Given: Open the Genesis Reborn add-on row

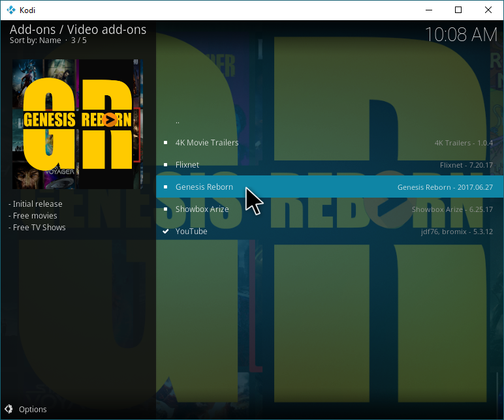Looking at the screenshot, I should coord(330,187).
